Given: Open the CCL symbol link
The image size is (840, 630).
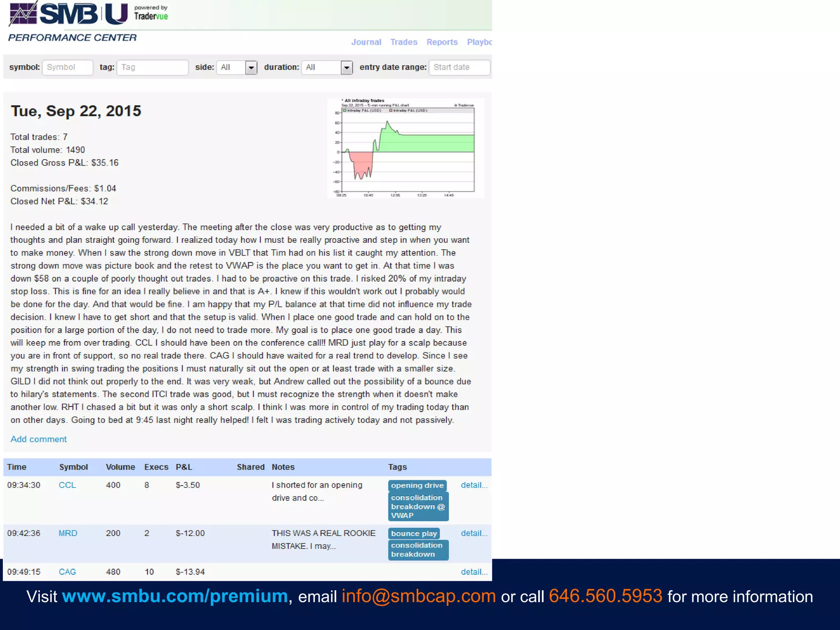Looking at the screenshot, I should (67, 485).
